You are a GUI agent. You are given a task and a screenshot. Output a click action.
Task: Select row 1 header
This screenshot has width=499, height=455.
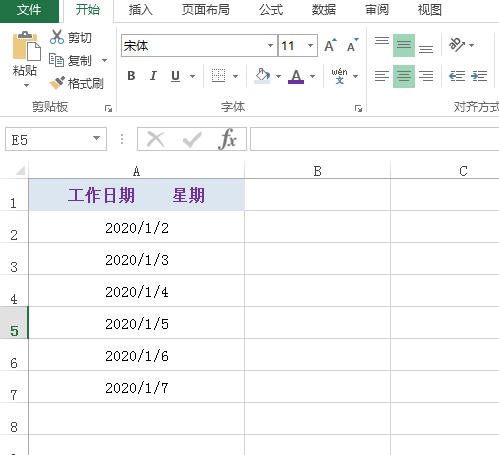click(x=14, y=195)
